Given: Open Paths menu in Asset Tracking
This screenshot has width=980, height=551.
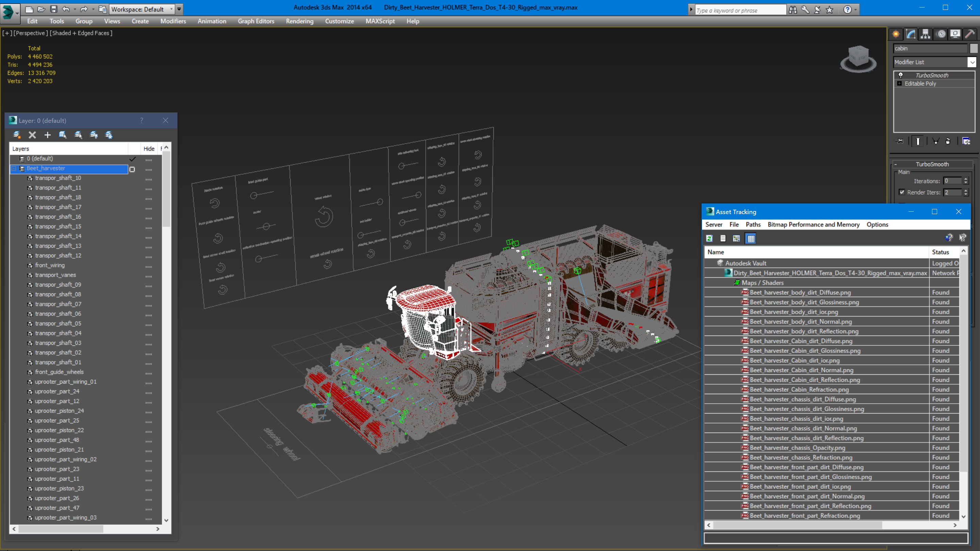Looking at the screenshot, I should (753, 225).
